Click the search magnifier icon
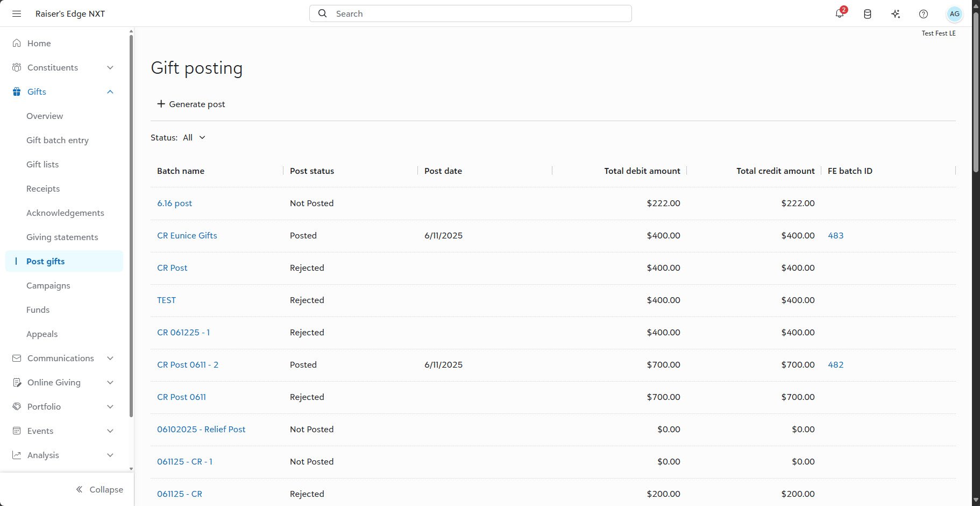The height and width of the screenshot is (506, 980). (322, 13)
